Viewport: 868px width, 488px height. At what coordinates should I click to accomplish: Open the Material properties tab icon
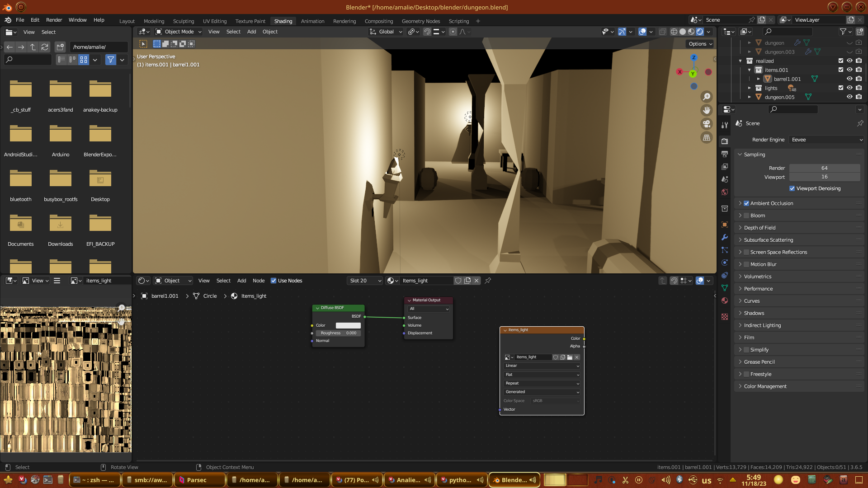725,300
